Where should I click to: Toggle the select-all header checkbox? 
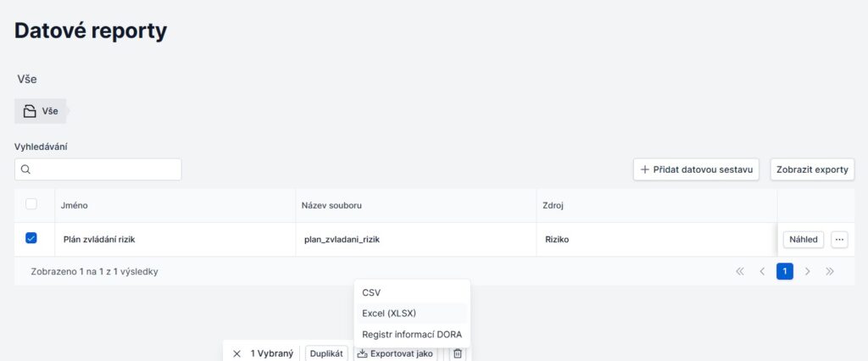(x=31, y=204)
